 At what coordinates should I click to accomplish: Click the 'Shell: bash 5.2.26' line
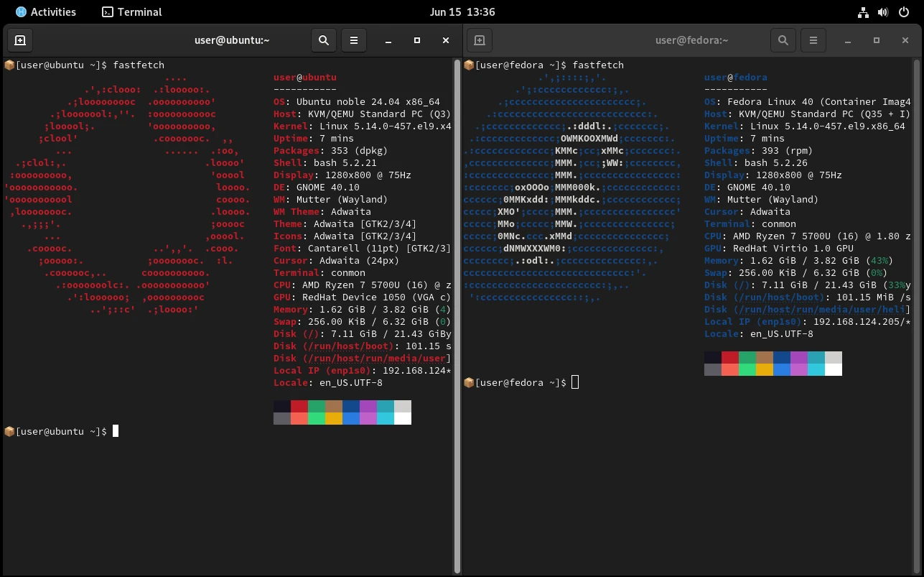(x=756, y=163)
